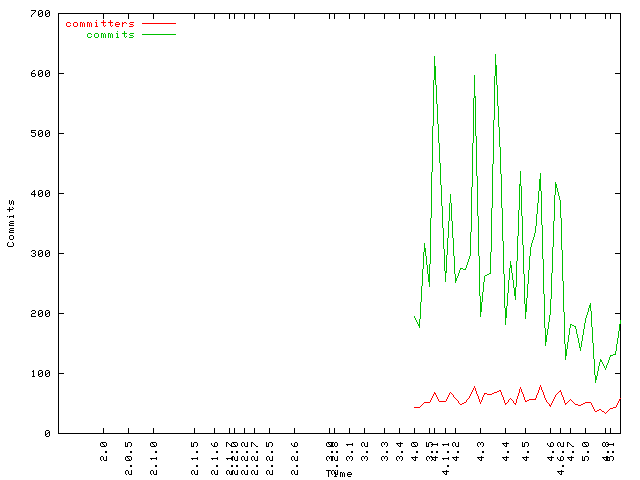Click the vertical 'Commits' y-axis title

pyautogui.click(x=11, y=223)
